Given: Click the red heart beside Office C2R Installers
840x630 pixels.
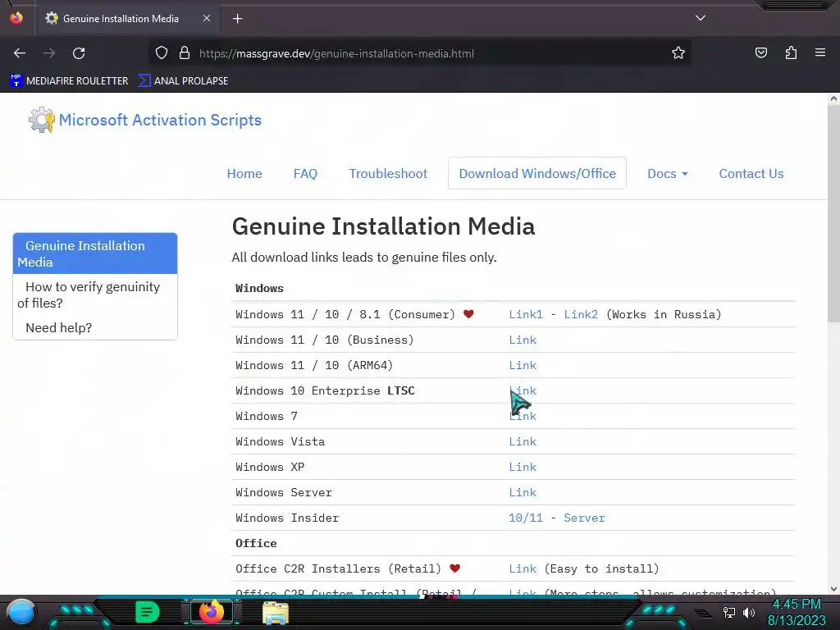Looking at the screenshot, I should click(454, 568).
